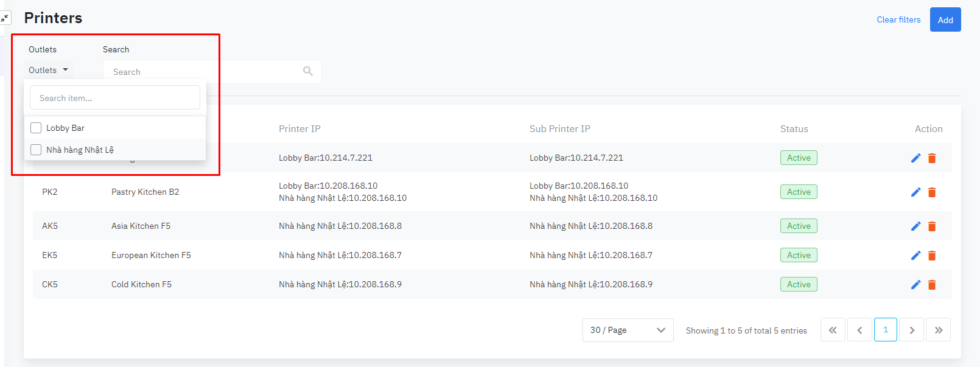Delete the Pastry Kitchen B2 printer

click(932, 192)
